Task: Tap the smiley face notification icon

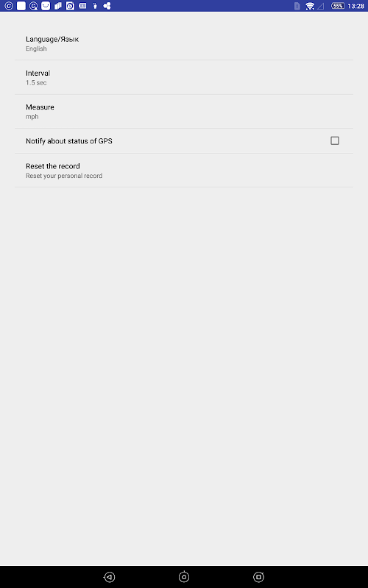Action: [x=46, y=6]
